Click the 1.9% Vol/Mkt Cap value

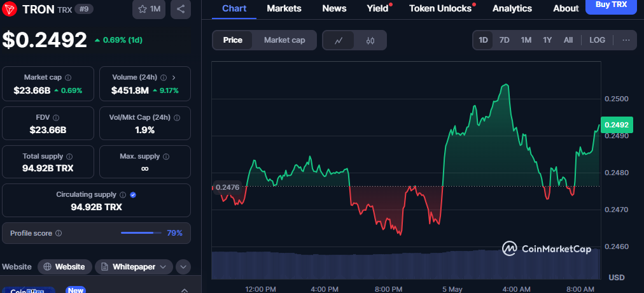point(144,130)
